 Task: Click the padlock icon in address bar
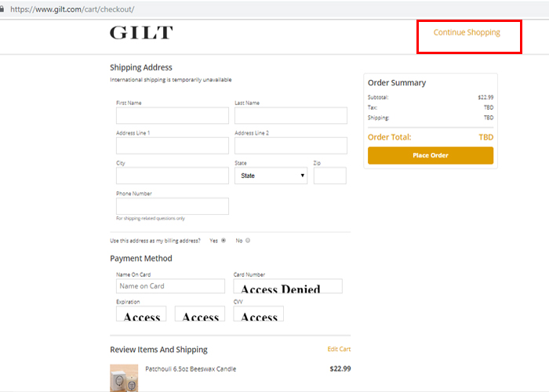point(2,9)
